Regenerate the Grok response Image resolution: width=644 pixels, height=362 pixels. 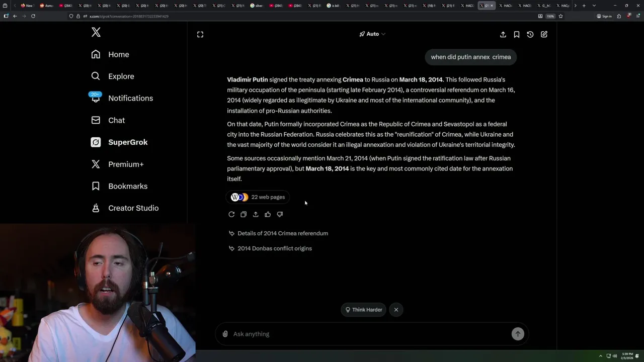(x=231, y=215)
